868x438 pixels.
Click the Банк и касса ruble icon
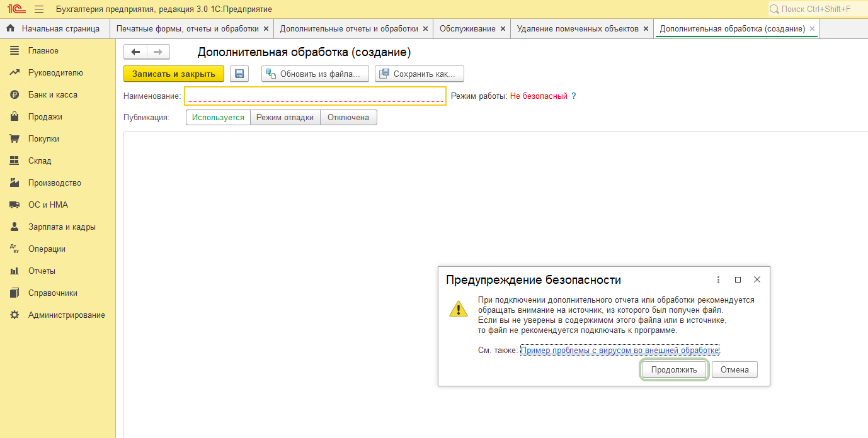tap(14, 94)
